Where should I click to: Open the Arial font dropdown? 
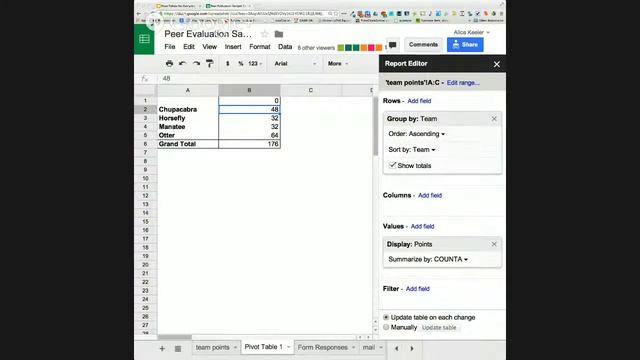click(295, 64)
